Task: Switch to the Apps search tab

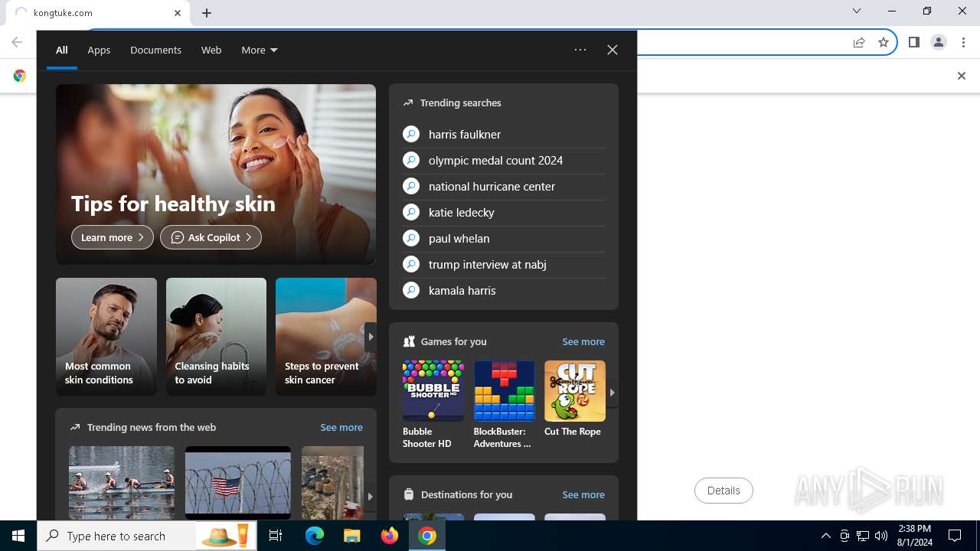Action: pos(99,50)
